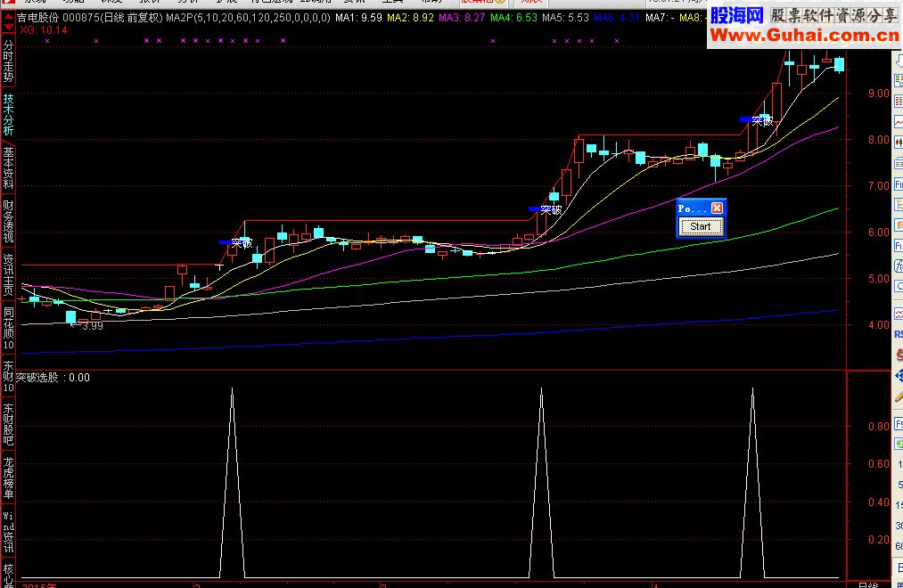
Task: Open the Wind资讯 side tab
Action: pyautogui.click(x=8, y=531)
